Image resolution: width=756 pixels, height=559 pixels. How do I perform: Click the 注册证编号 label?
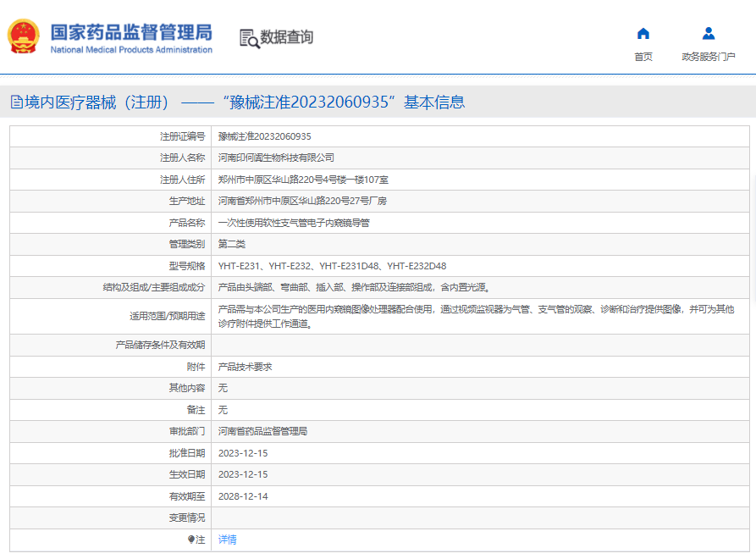[x=182, y=136]
